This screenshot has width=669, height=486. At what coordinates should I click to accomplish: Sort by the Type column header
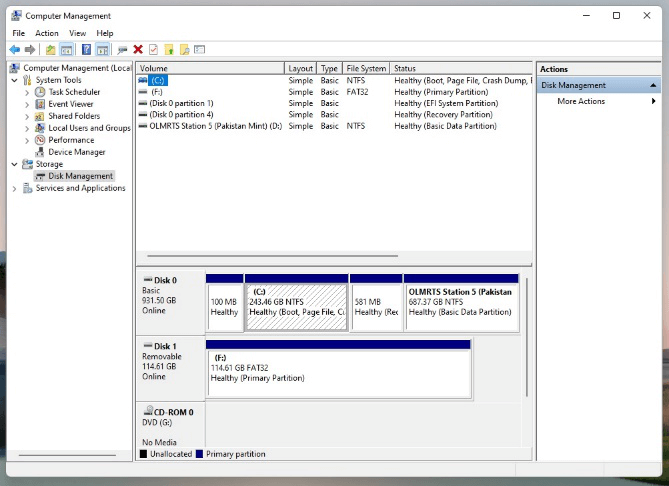329,68
